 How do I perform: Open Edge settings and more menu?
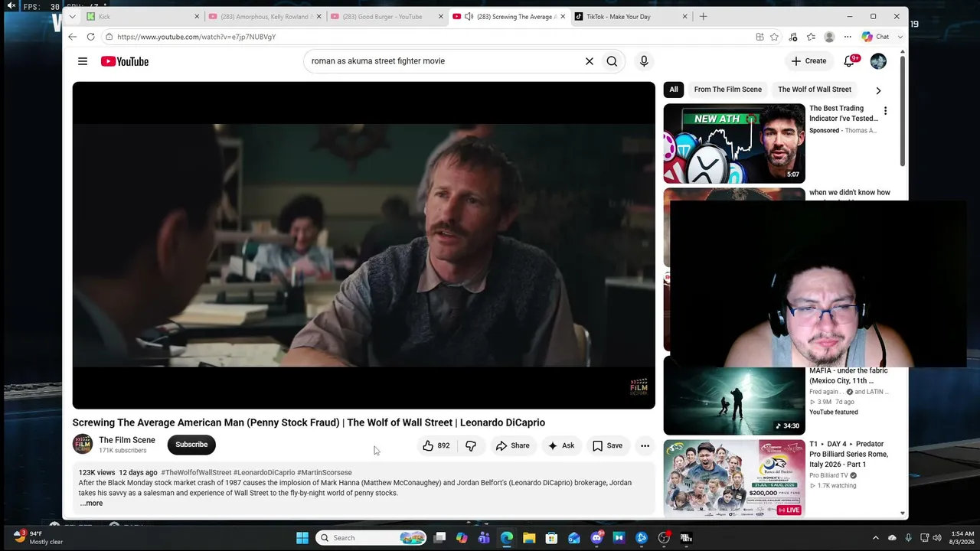[848, 37]
